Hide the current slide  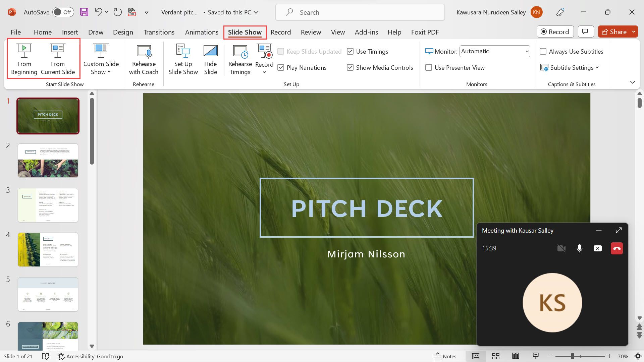tap(210, 59)
